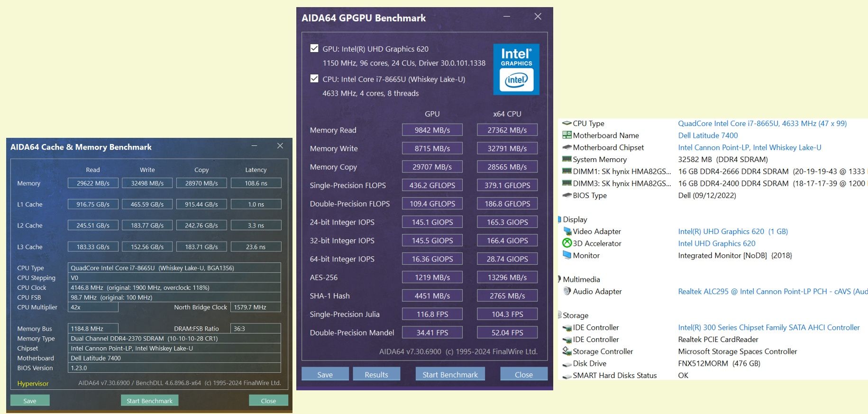Click the BIOS Type icon
868x414 pixels.
click(x=566, y=195)
